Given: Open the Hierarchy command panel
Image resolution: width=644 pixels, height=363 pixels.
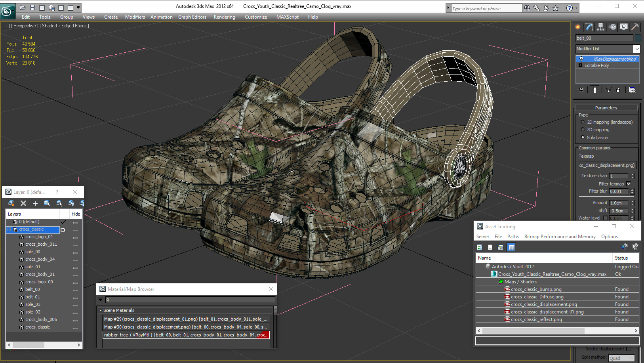Looking at the screenshot, I should pos(601,27).
